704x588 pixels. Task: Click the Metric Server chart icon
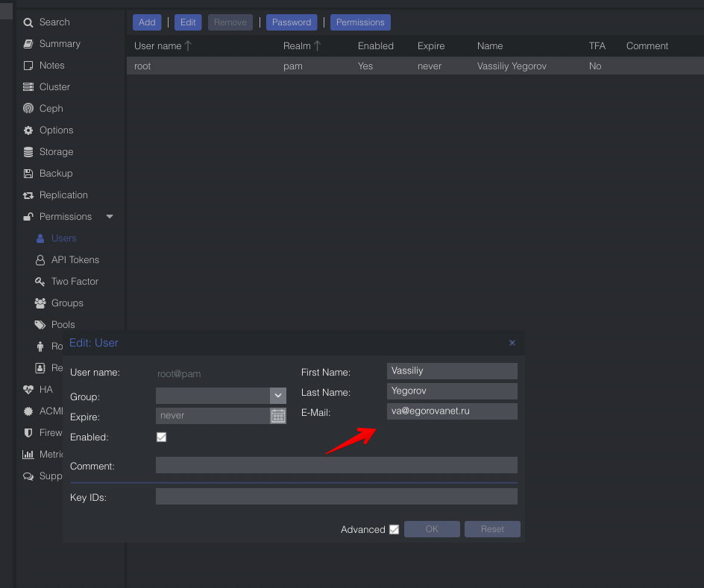click(28, 455)
